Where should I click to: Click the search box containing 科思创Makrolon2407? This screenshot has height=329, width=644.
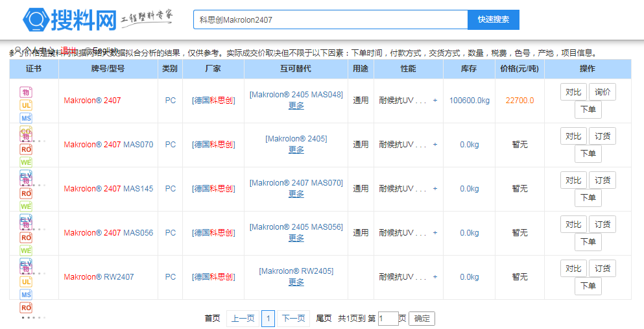pos(330,20)
